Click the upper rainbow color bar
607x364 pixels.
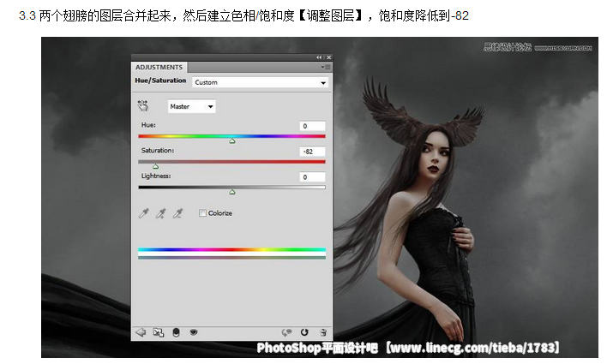click(x=231, y=250)
